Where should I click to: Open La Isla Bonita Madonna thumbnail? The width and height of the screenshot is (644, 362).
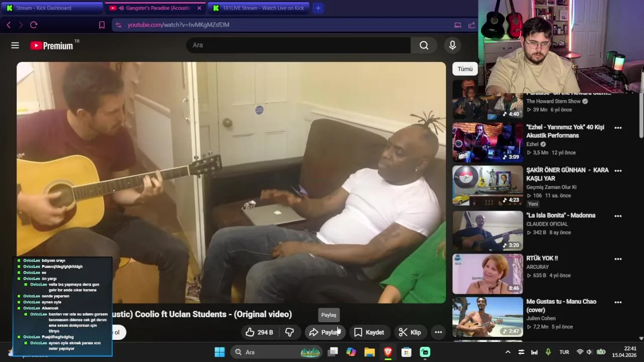tap(488, 230)
